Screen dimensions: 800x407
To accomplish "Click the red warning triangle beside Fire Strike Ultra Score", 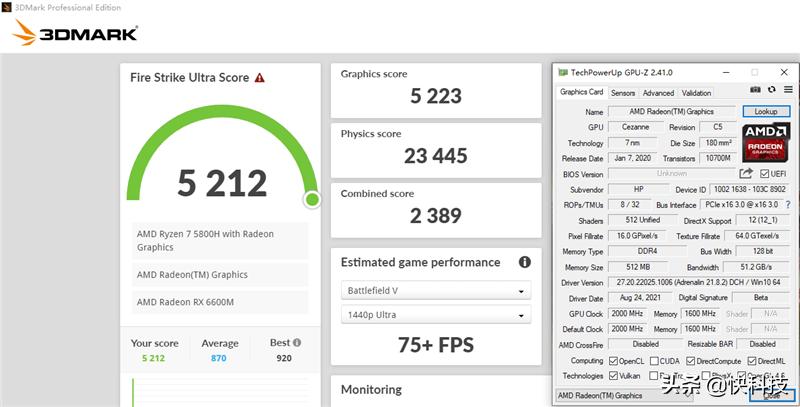I will [x=260, y=78].
